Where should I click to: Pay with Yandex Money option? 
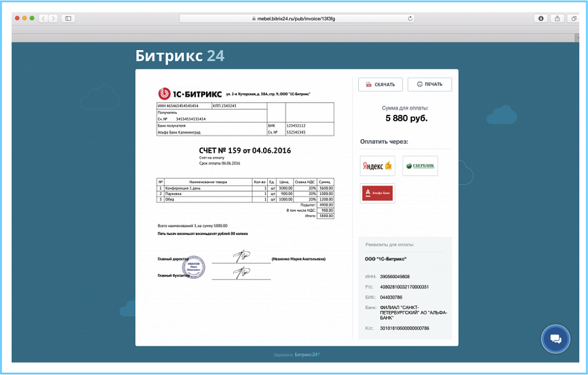tap(377, 166)
